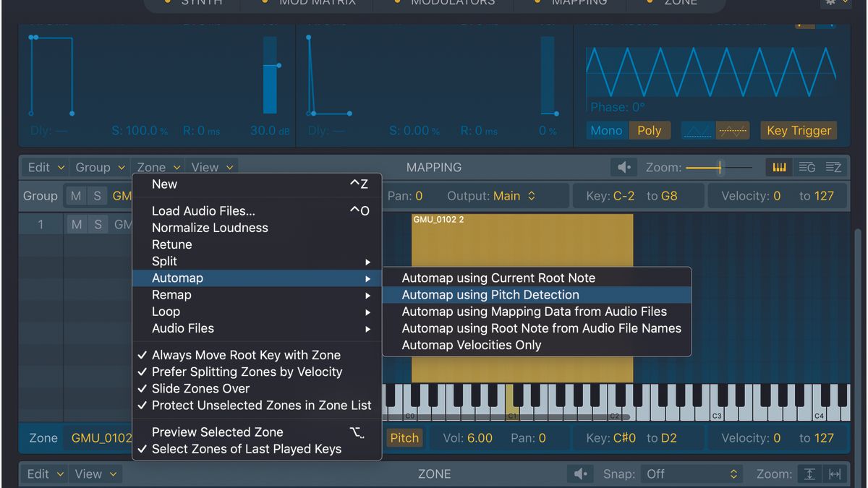Toggle Key Trigger
The height and width of the screenshot is (488, 868).
click(799, 131)
